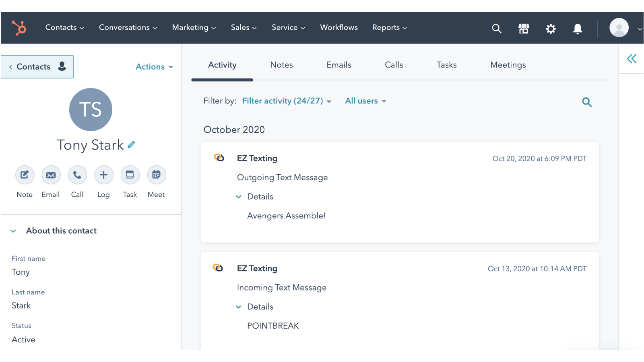This screenshot has width=644, height=362.
Task: Open the marketplace icon in top bar
Action: tap(524, 29)
